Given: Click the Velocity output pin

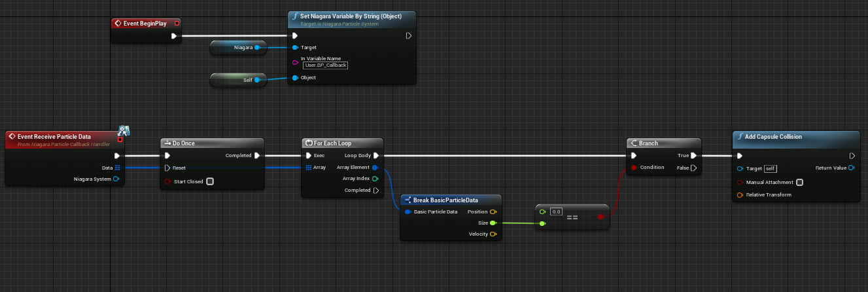Looking at the screenshot, I should pos(493,234).
